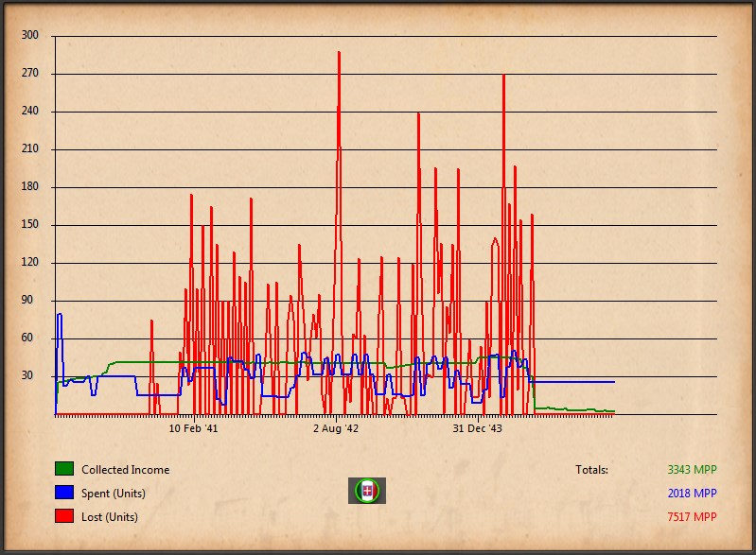This screenshot has height=555, width=756.
Task: Select the blue Spent (Units) swatch
Action: [64, 493]
